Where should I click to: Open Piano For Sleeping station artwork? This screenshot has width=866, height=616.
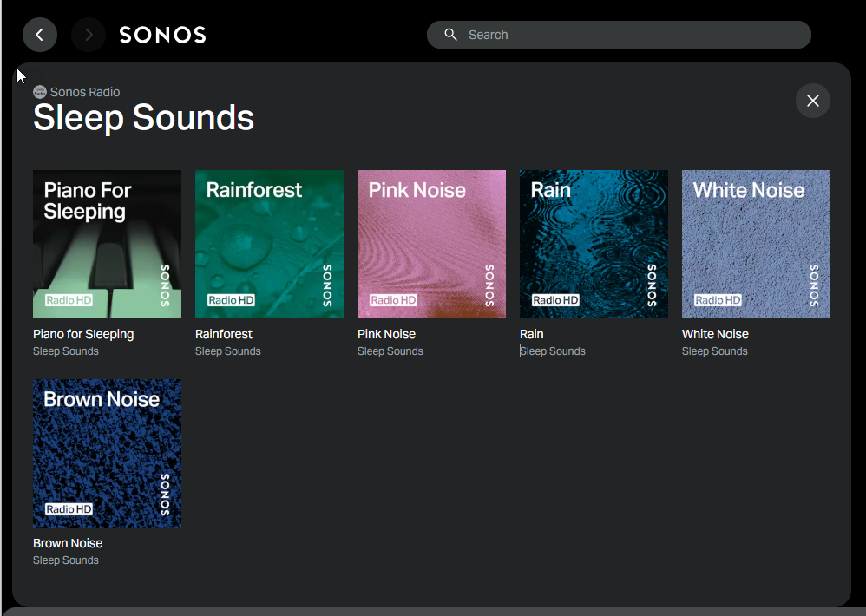[x=107, y=244]
